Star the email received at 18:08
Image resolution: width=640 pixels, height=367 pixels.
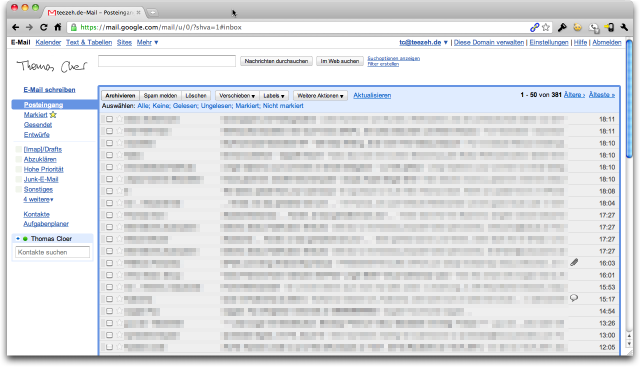119,191
